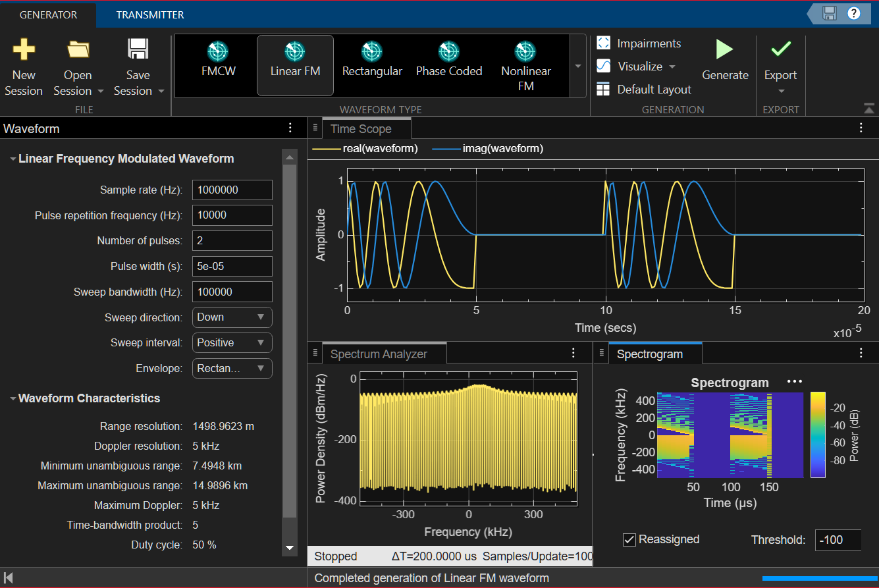Collapse the Waveform Characteristics section

click(11, 398)
